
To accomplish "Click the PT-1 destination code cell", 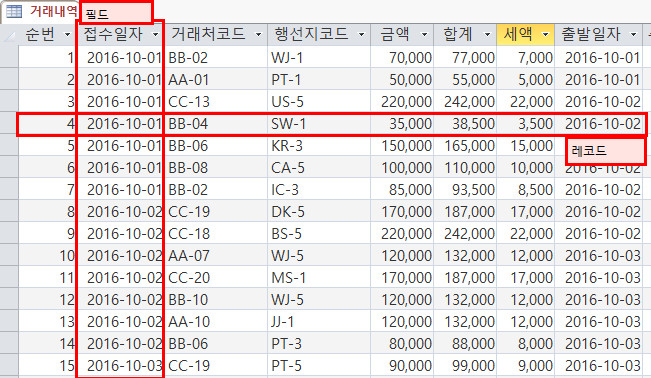I will (x=319, y=79).
